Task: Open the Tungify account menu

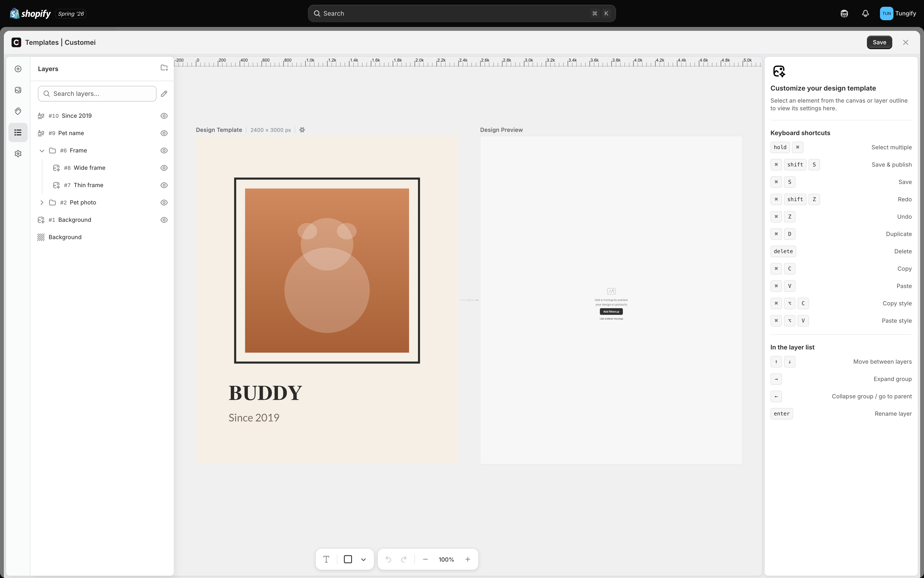Action: 898,13
